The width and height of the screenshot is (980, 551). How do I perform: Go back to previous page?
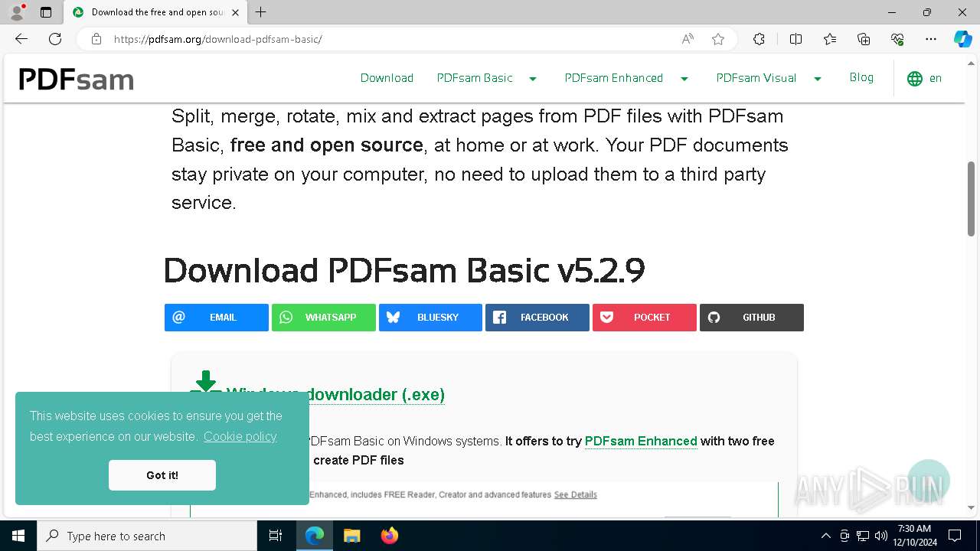pyautogui.click(x=21, y=39)
